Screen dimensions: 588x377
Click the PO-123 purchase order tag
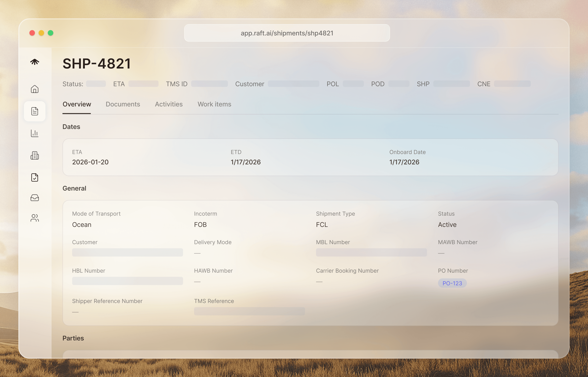tap(452, 283)
